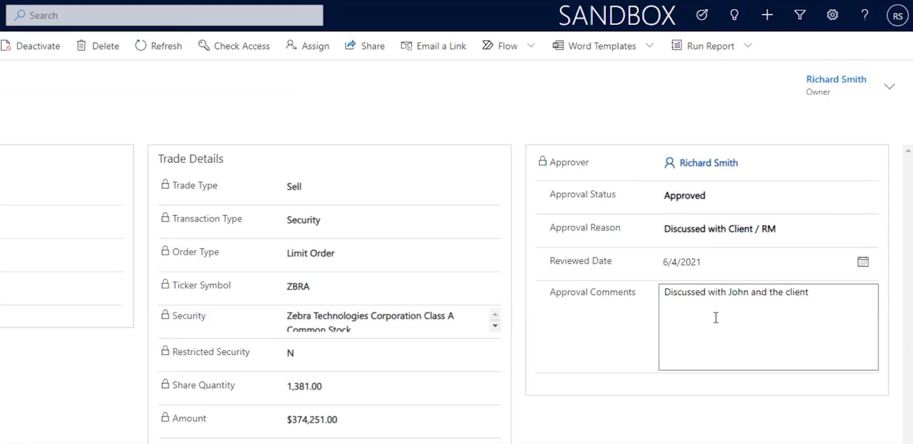Click the Trade Type value Sell
Image resolution: width=913 pixels, height=444 pixels.
click(x=294, y=187)
